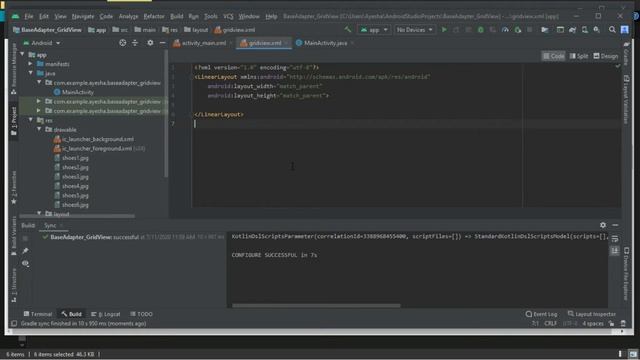Open the No Devices dropdown

tap(414, 30)
